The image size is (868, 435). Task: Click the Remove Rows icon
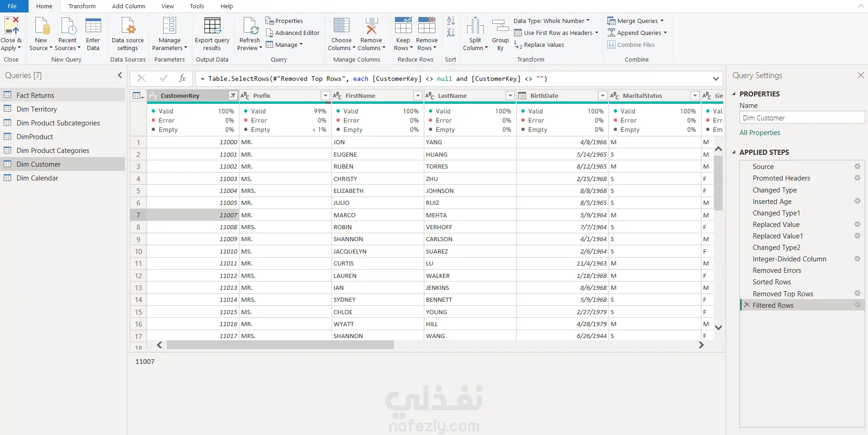427,26
